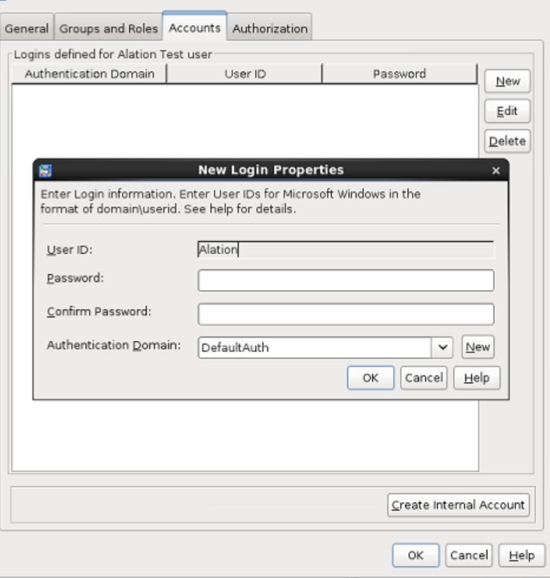Go to the Authorization tab
Screen dimensions: 550x578
pos(270,28)
